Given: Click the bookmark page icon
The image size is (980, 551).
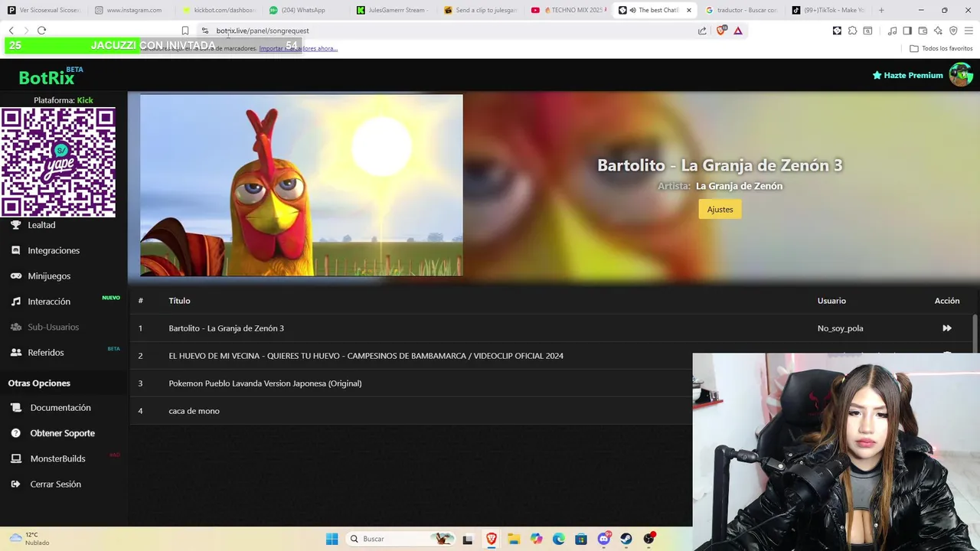Looking at the screenshot, I should tap(185, 31).
